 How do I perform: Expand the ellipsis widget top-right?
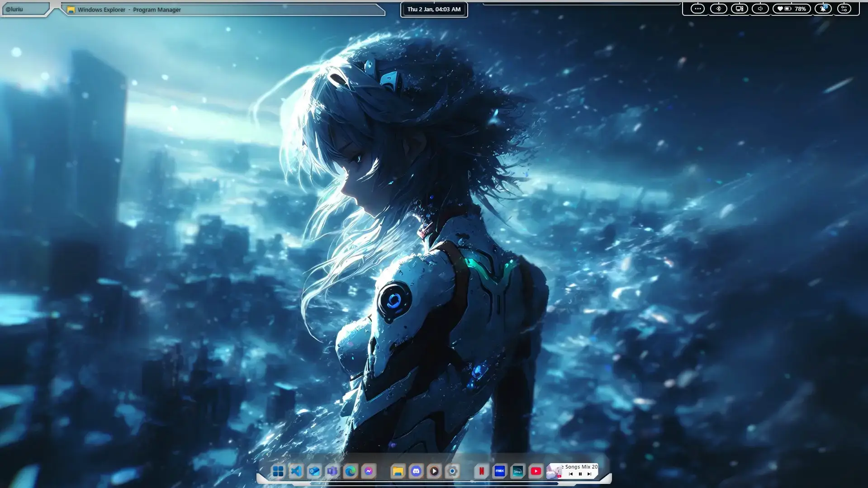(697, 8)
